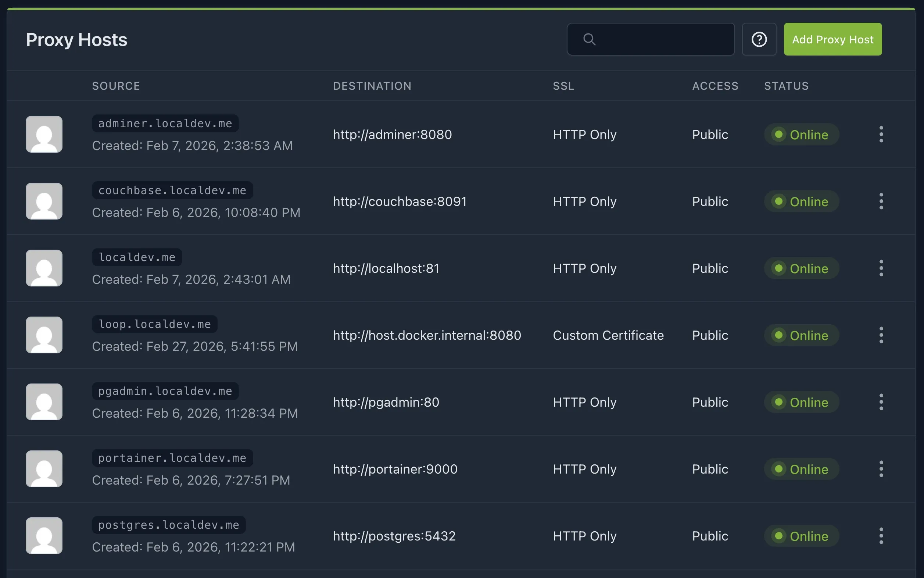This screenshot has height=578, width=924.
Task: Click avatar of pgadmin.localdev.me host
Action: pyautogui.click(x=44, y=402)
